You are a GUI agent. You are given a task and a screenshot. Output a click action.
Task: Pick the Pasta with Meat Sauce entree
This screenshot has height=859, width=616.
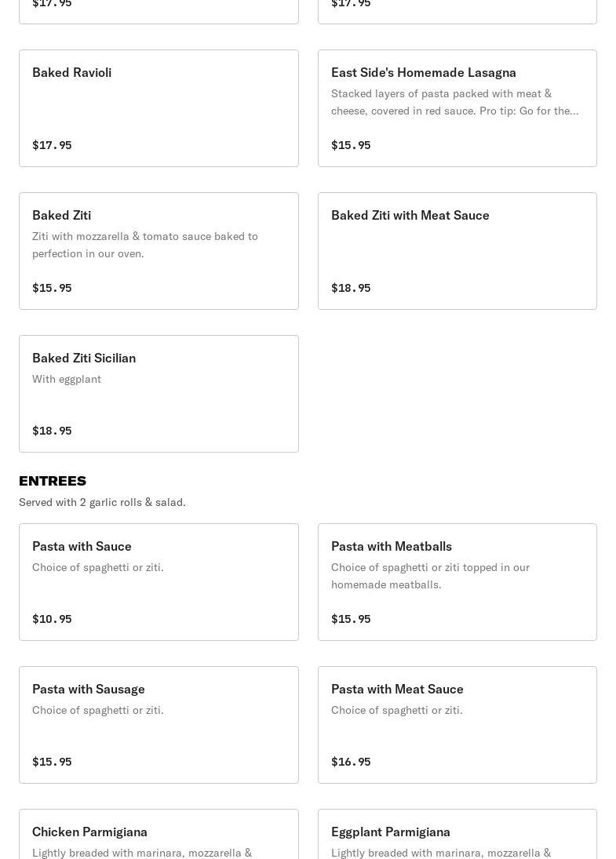(x=457, y=725)
